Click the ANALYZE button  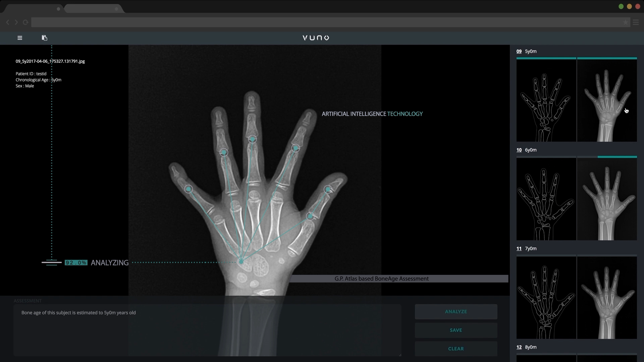[456, 312]
